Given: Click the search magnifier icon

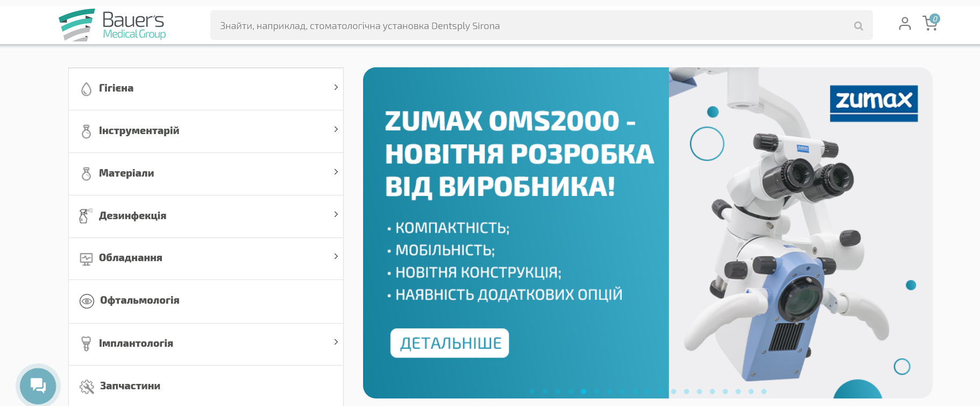Looking at the screenshot, I should pos(858,26).
